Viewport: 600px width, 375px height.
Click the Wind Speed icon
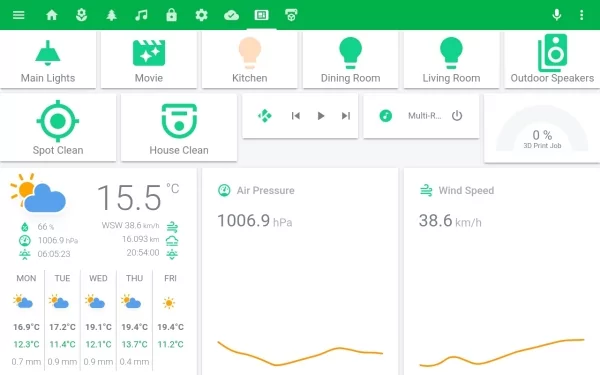click(x=426, y=190)
